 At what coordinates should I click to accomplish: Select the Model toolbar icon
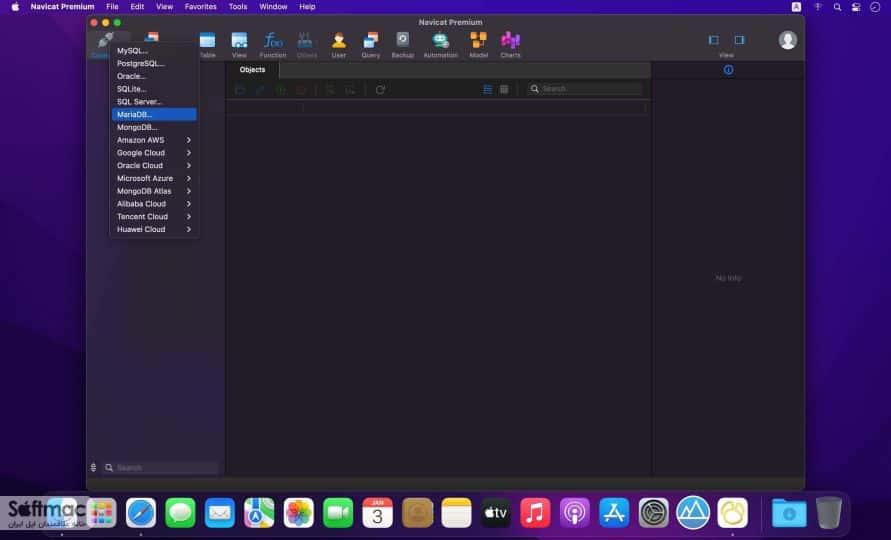tap(478, 44)
